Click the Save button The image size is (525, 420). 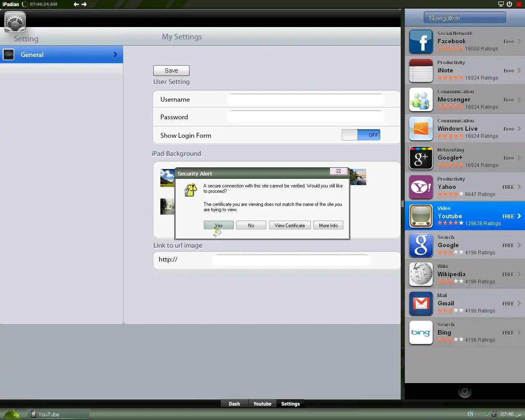tap(171, 71)
